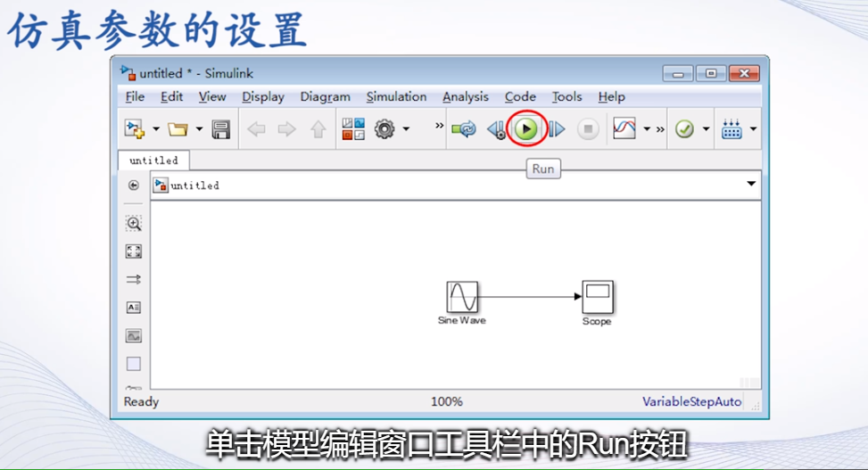This screenshot has width=868, height=470.
Task: Click the Up to Parent arrow
Action: coord(318,129)
